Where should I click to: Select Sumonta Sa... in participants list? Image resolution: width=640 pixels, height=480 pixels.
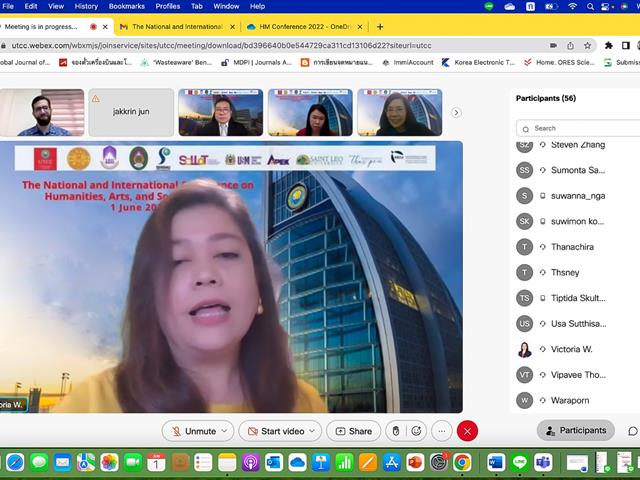click(x=577, y=170)
